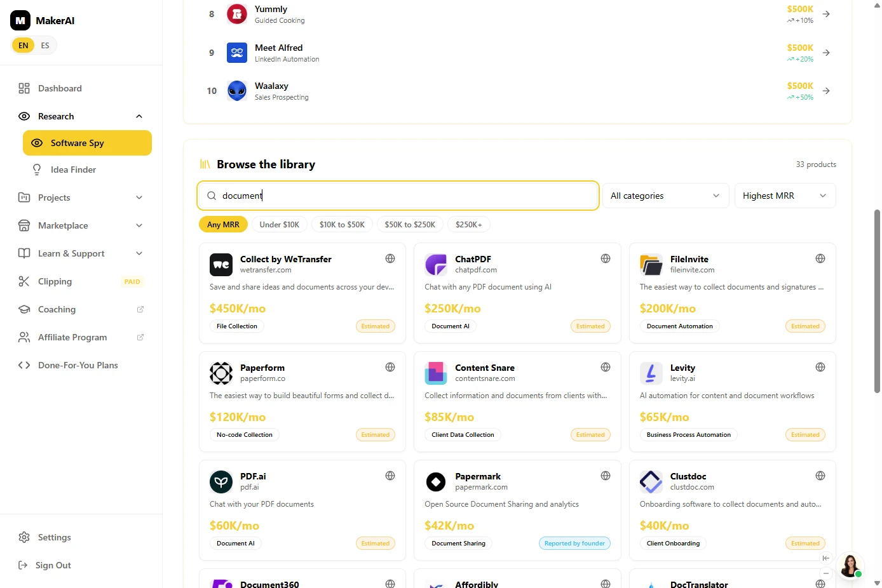Filter by Under $10K MRR
882x588 pixels.
pos(280,225)
